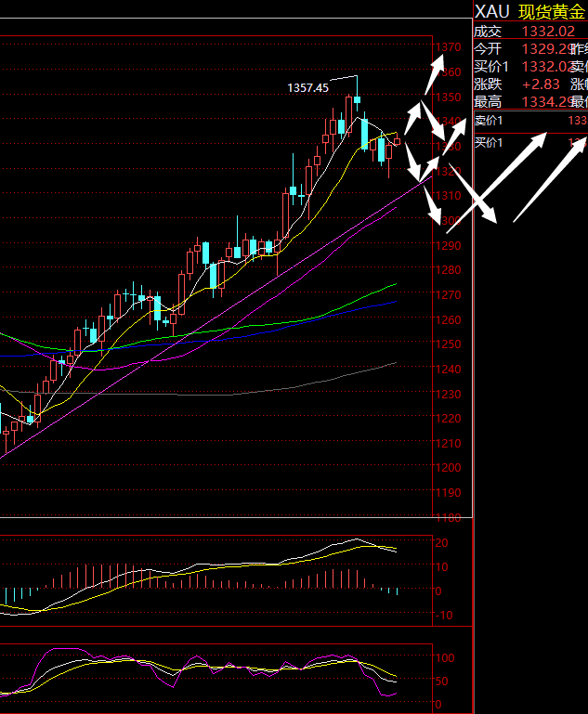Click the 1250 price axis label
Image resolution: width=588 pixels, height=714 pixels.
[x=449, y=344]
